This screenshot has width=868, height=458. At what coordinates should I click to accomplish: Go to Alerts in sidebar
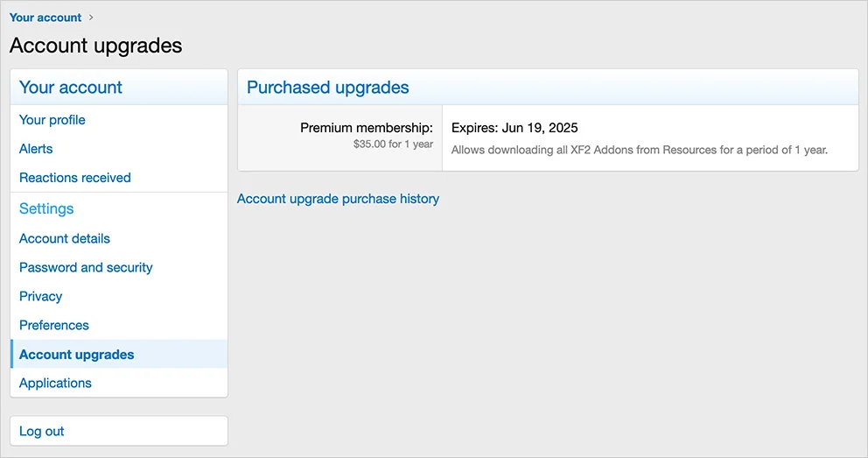pos(36,149)
